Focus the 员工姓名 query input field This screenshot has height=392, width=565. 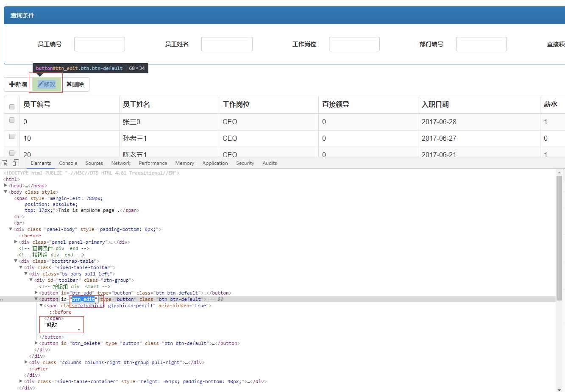(227, 44)
